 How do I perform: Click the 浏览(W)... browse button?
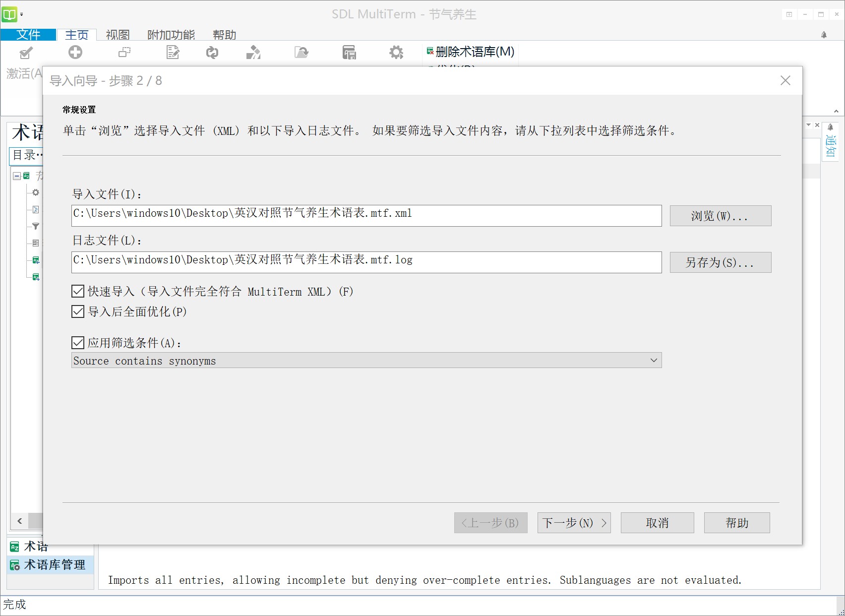(721, 216)
